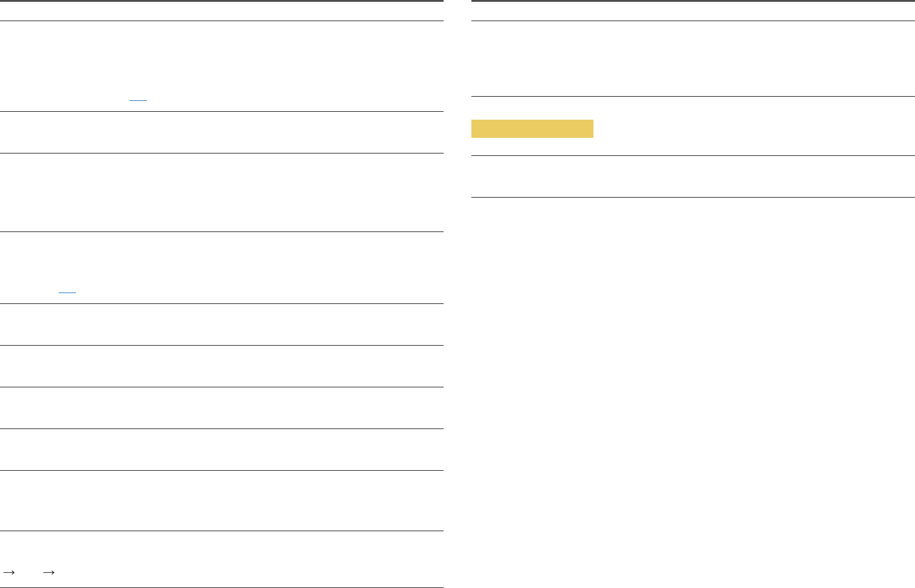Select the last row of the right table

693,176
